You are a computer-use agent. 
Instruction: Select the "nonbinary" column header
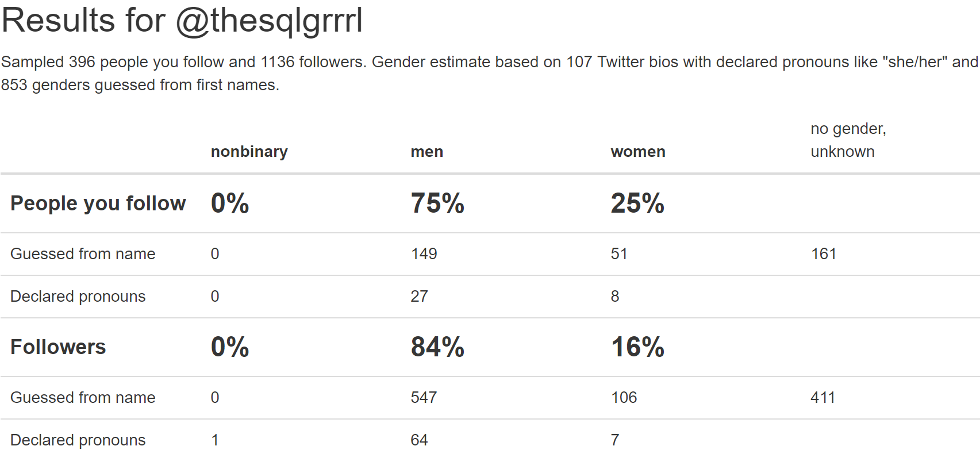point(249,152)
